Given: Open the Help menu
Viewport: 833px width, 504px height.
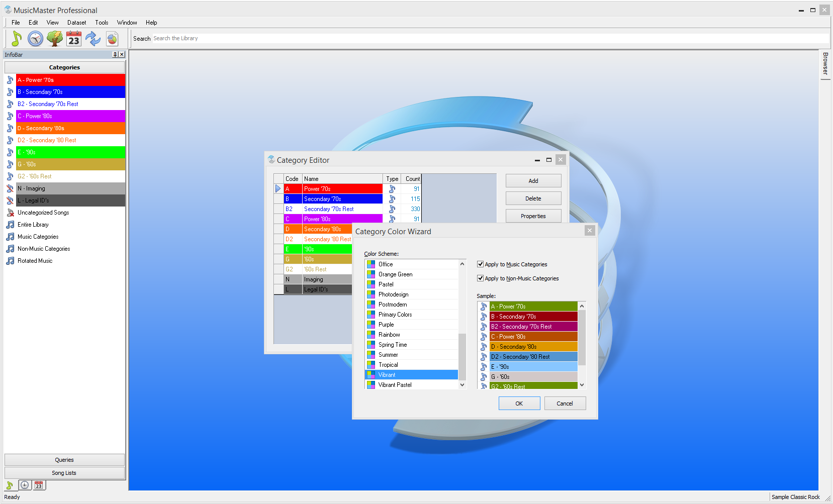Looking at the screenshot, I should pyautogui.click(x=151, y=23).
